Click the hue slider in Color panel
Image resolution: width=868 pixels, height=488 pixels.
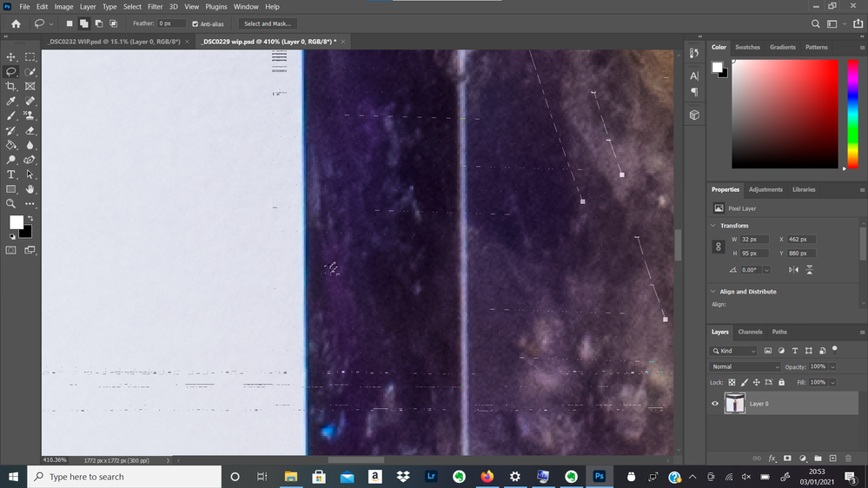[x=853, y=114]
